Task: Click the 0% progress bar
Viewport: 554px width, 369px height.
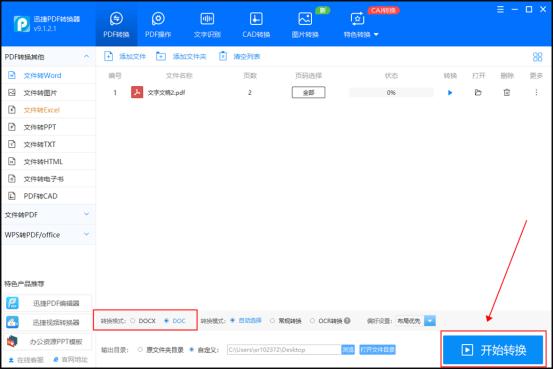Action: pyautogui.click(x=391, y=93)
